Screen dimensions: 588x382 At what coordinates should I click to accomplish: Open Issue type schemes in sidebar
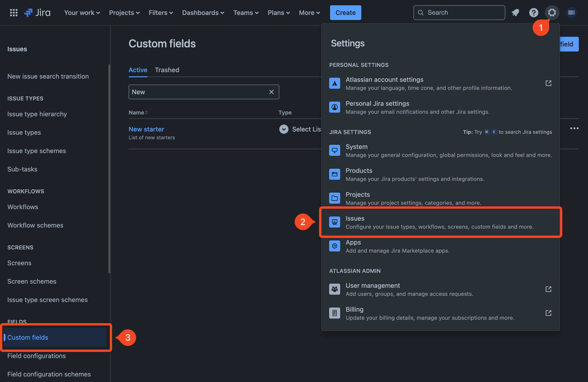click(37, 151)
